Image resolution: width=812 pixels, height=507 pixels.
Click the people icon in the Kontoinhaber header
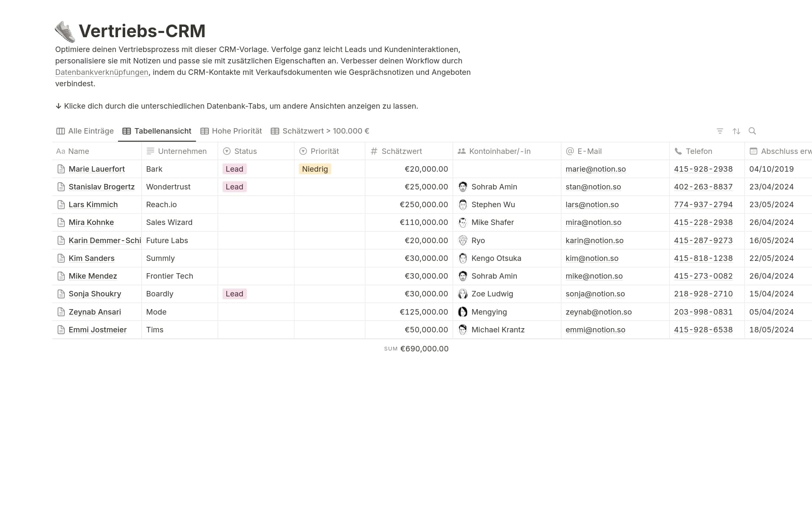point(461,151)
